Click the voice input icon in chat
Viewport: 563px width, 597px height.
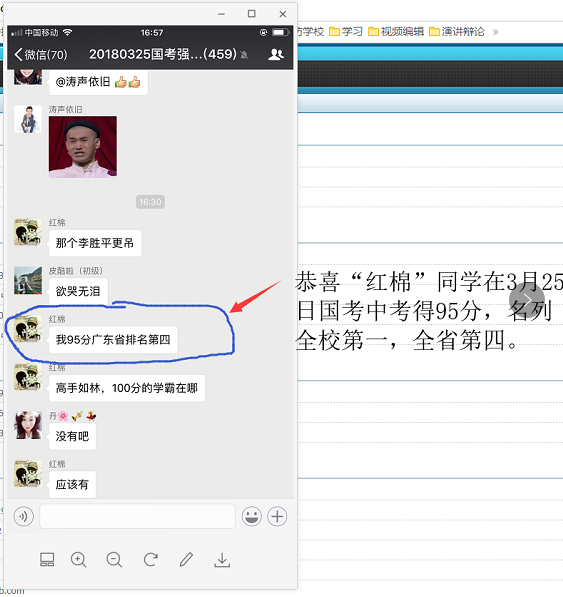coord(24,517)
